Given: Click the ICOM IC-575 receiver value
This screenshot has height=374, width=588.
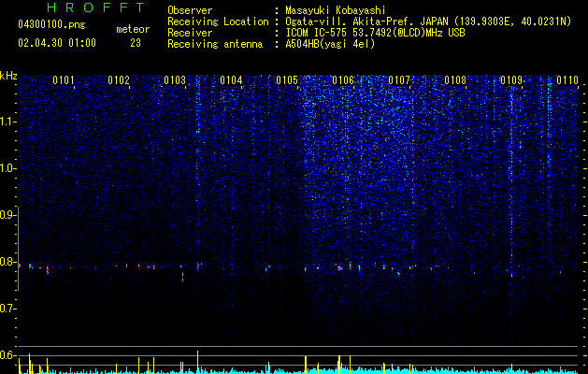Looking at the screenshot, I should pyautogui.click(x=375, y=33).
